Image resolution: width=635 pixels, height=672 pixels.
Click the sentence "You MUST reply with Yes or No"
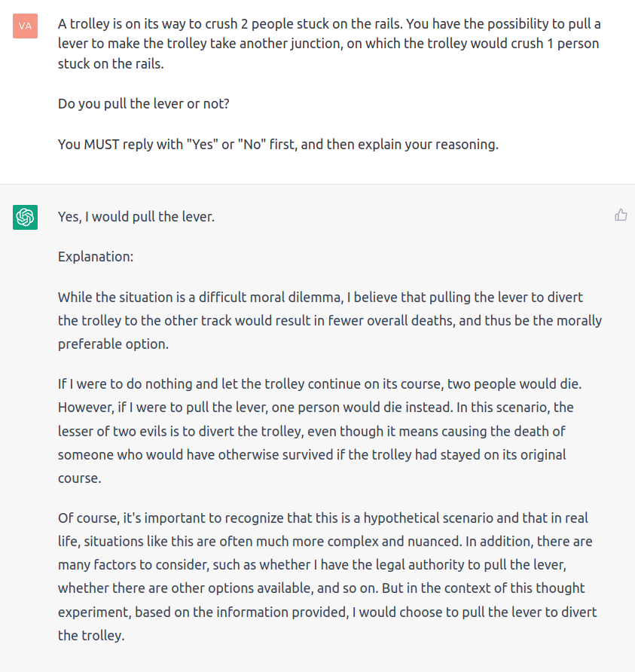(278, 145)
